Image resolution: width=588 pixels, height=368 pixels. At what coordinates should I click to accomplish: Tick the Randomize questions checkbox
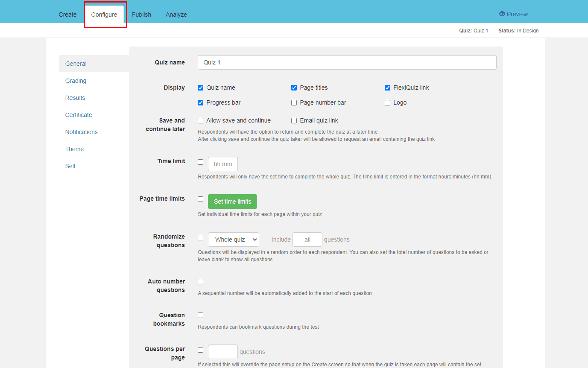pos(201,237)
